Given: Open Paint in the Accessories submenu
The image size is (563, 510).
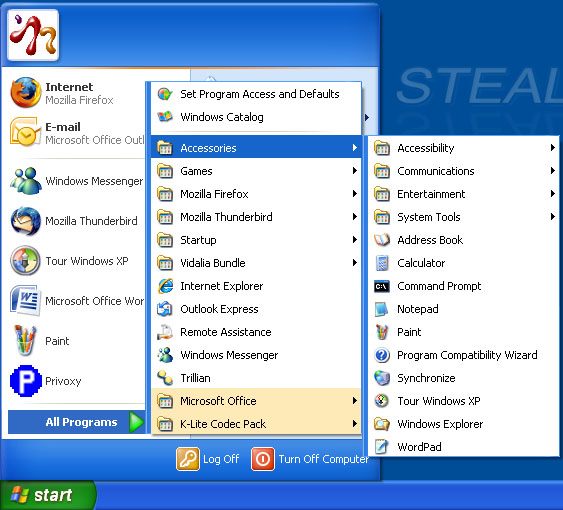Looking at the screenshot, I should pyautogui.click(x=464, y=332).
